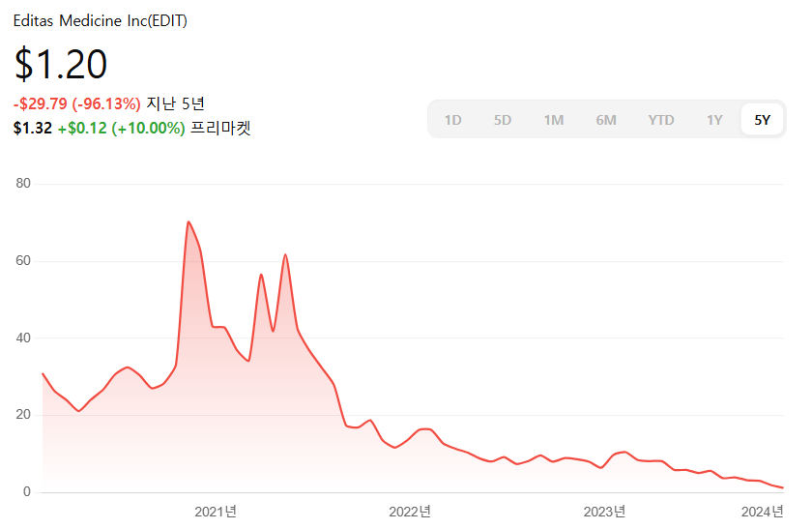Click the 60 y-axis label
The height and width of the screenshot is (529, 812).
pos(23,260)
